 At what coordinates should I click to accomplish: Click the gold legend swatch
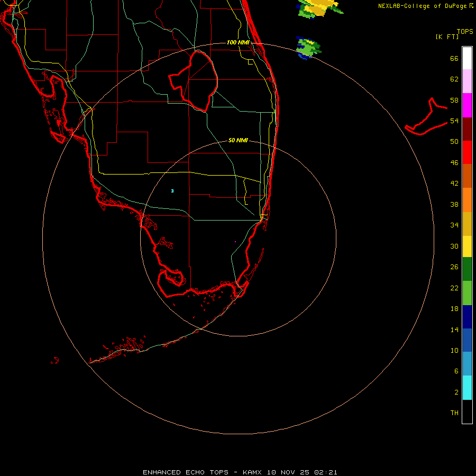tap(467, 224)
